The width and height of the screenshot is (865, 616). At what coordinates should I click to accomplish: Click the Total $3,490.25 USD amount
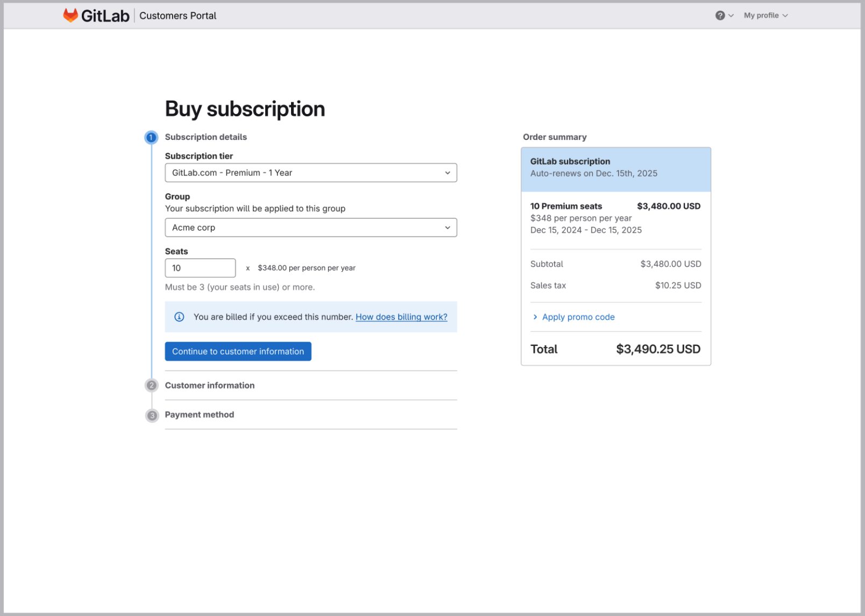coord(658,349)
